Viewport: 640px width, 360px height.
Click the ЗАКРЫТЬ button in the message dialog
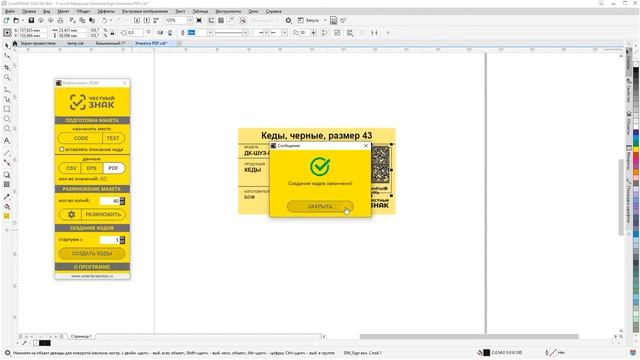point(320,207)
